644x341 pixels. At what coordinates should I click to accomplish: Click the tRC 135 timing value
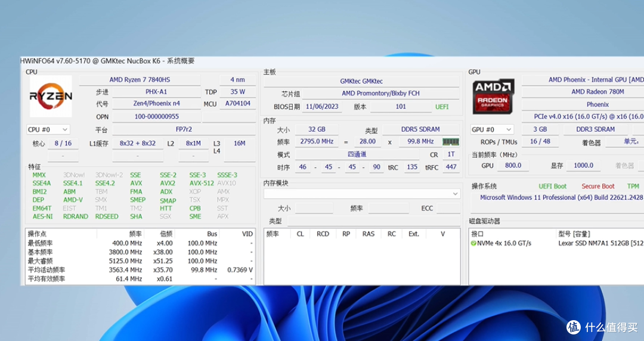pos(412,167)
